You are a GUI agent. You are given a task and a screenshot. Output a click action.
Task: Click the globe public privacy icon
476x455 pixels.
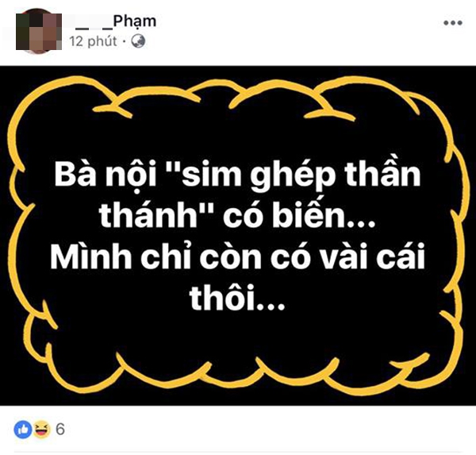pyautogui.click(x=138, y=40)
